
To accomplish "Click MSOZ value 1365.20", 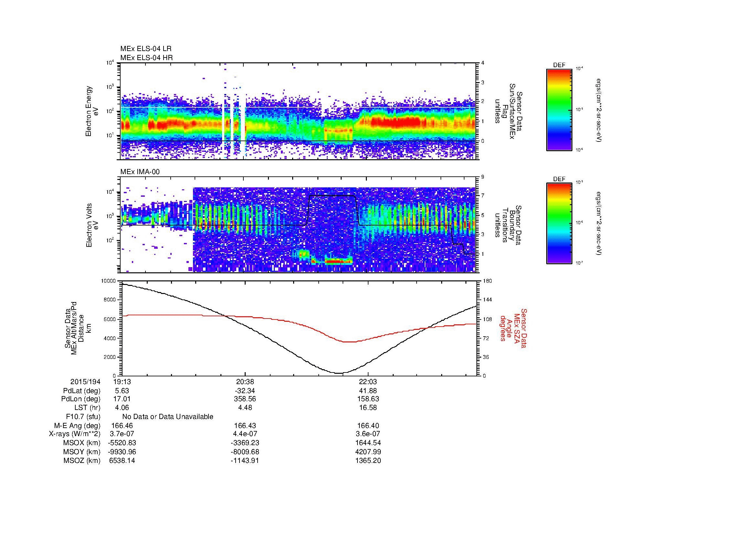I will [368, 461].
